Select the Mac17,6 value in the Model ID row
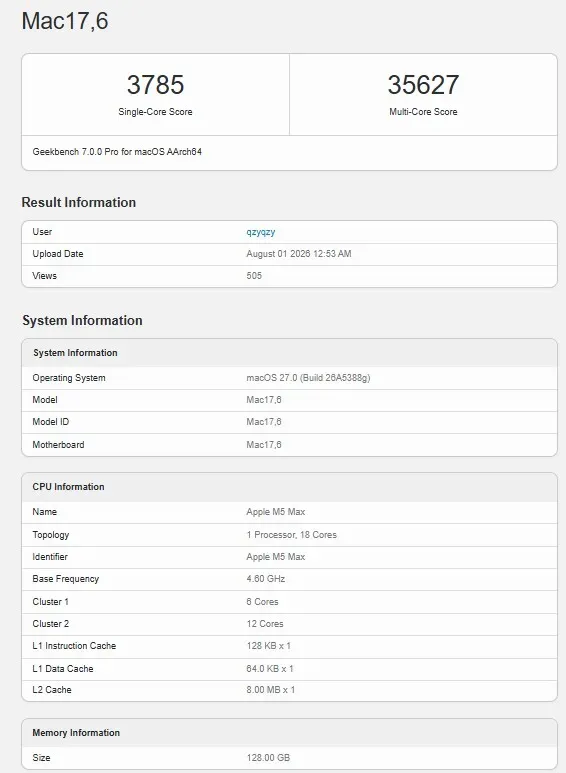Image resolution: width=566 pixels, height=773 pixels. click(264, 422)
